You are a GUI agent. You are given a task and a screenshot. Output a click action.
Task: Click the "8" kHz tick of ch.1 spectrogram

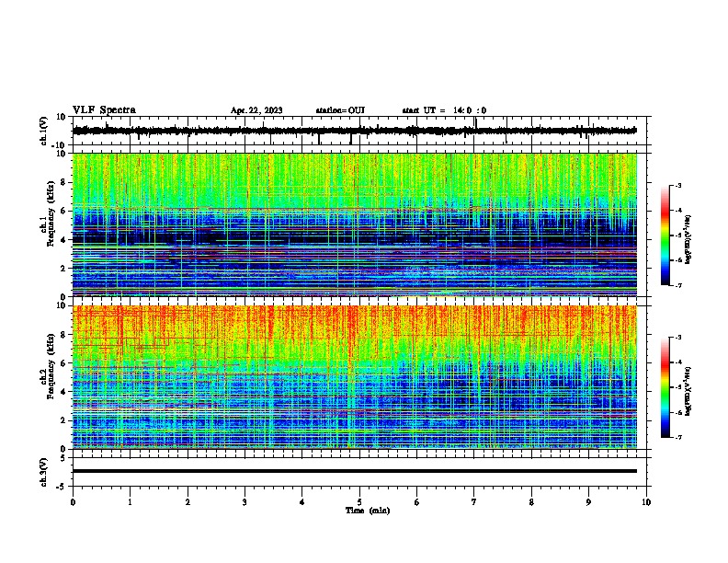[64, 182]
